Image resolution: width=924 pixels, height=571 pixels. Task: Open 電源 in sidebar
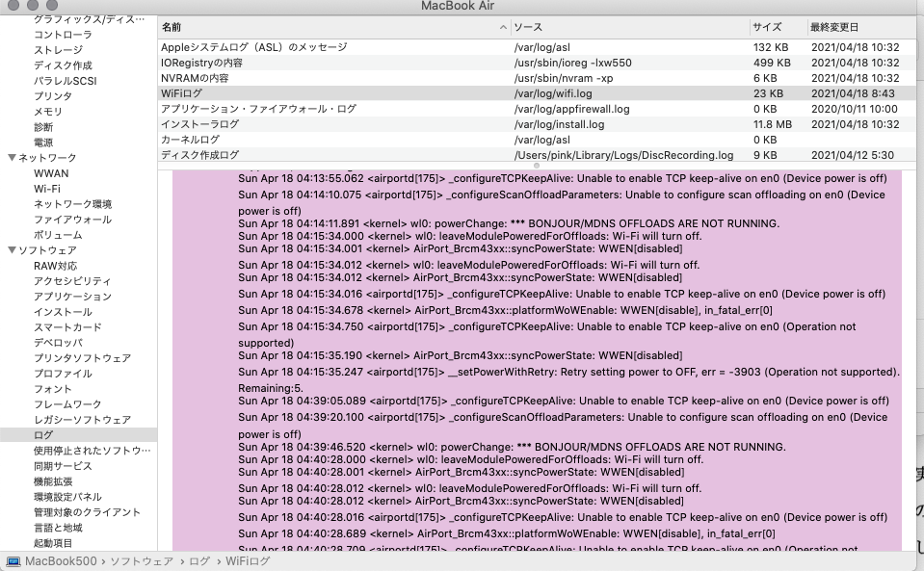[x=43, y=143]
